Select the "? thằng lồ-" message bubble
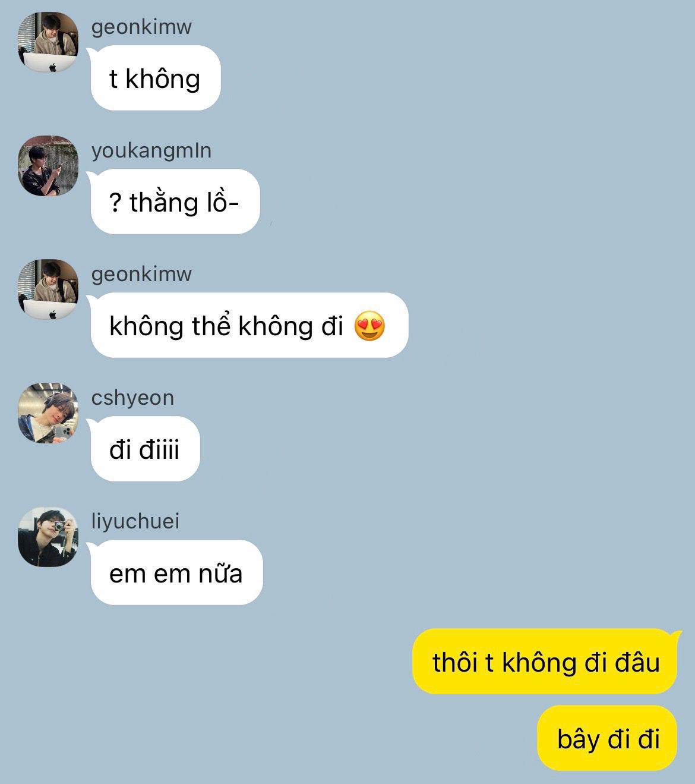Screen dimensions: 695x784 [175, 201]
